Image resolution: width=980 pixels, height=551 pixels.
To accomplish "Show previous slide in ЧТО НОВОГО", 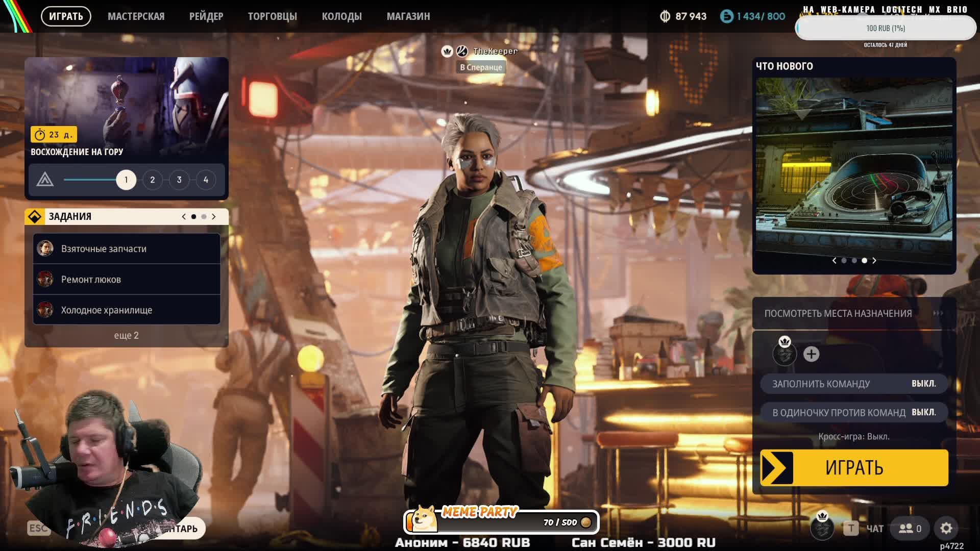I will 835,261.
